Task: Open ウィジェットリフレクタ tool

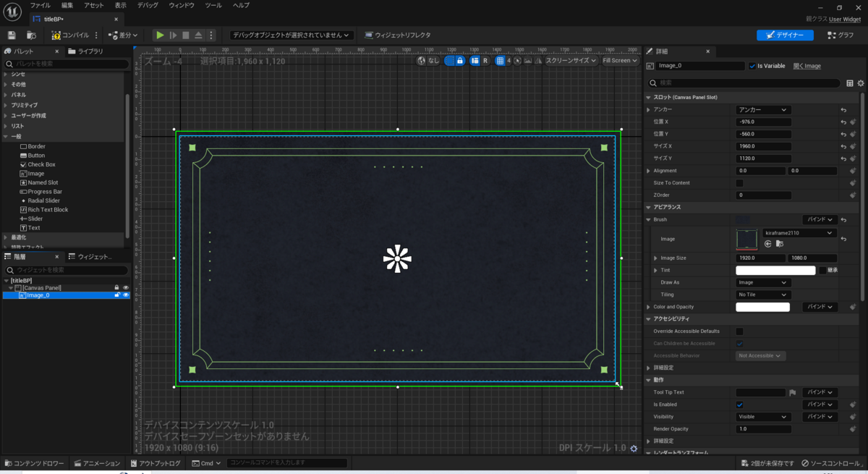Action: pos(398,35)
